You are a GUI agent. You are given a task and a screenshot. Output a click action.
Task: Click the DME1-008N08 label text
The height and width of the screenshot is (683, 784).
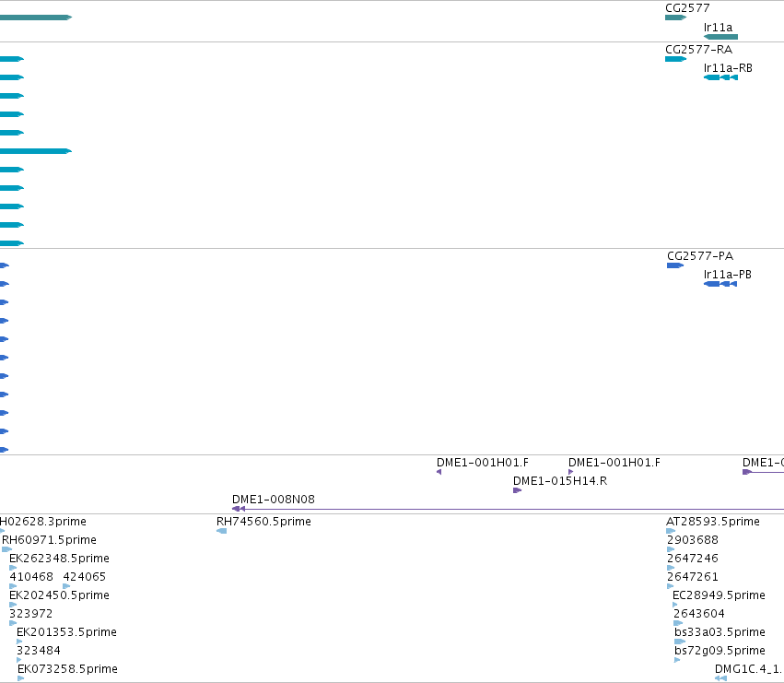tap(274, 500)
